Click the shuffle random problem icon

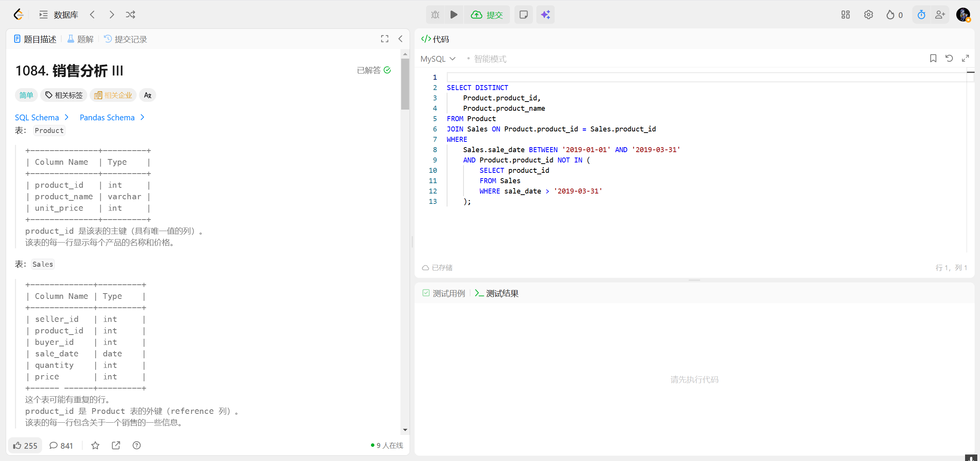(x=130, y=15)
